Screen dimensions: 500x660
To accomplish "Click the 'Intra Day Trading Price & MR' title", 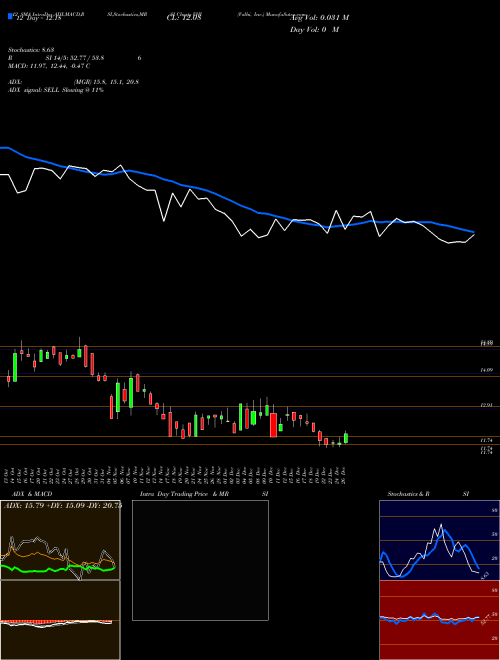I will [x=184, y=494].
